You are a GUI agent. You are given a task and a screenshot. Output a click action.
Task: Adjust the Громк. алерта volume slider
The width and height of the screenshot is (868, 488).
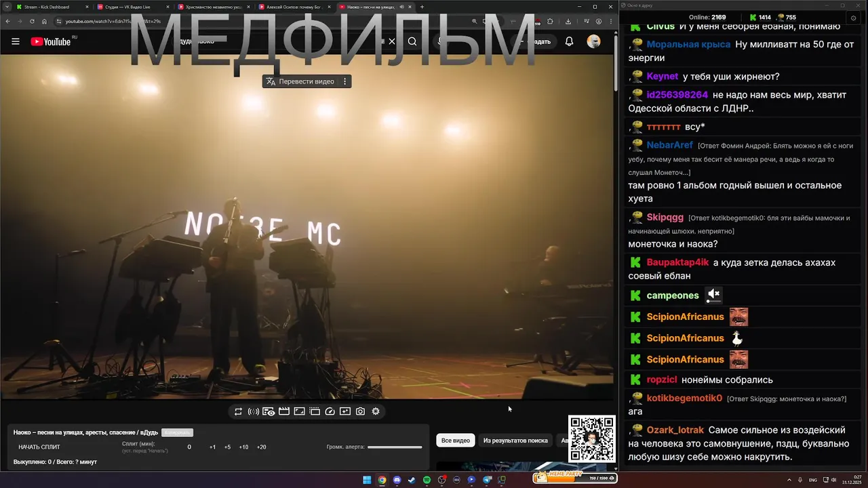click(395, 447)
